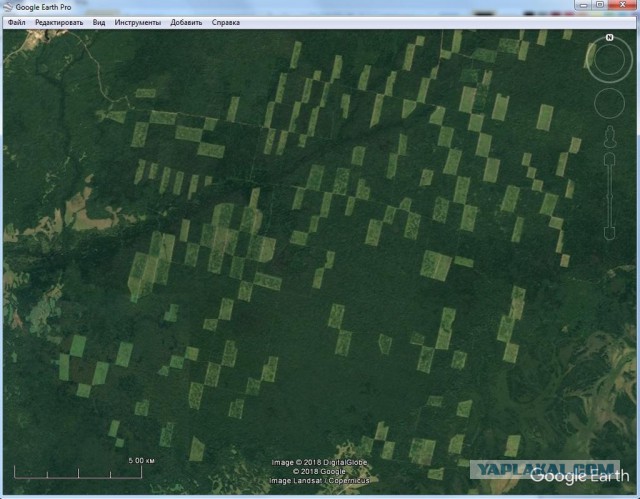Click the Google Earth Pro title bar icon

pyautogui.click(x=8, y=7)
